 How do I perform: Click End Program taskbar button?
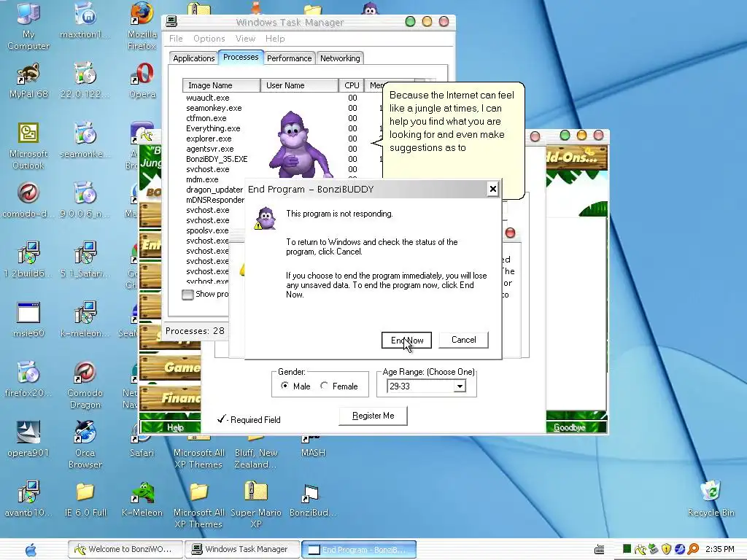(x=359, y=550)
